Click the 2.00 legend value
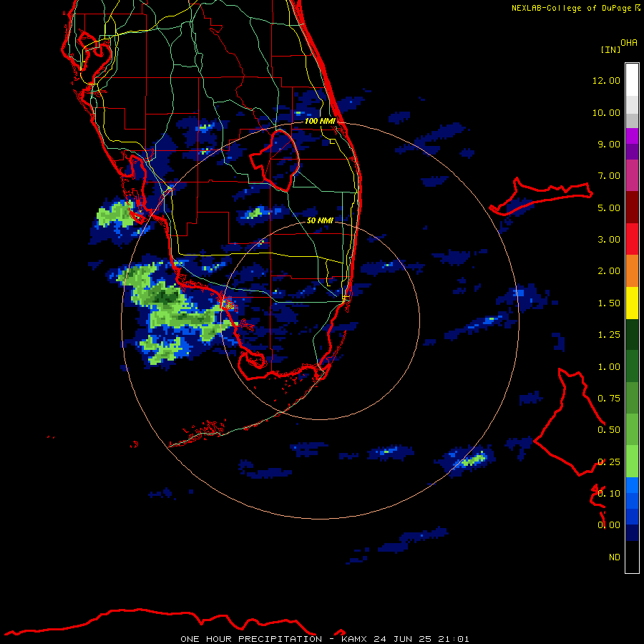Screen dimensions: 644x644 [x=609, y=271]
